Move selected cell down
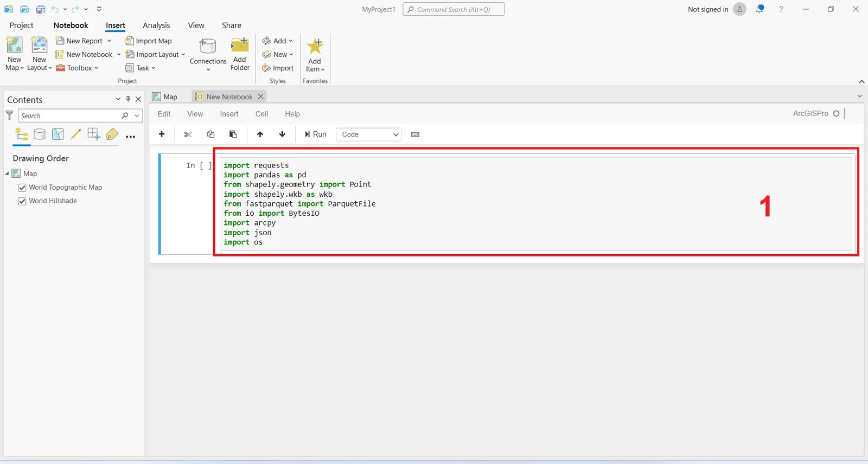The height and width of the screenshot is (464, 868). click(282, 134)
